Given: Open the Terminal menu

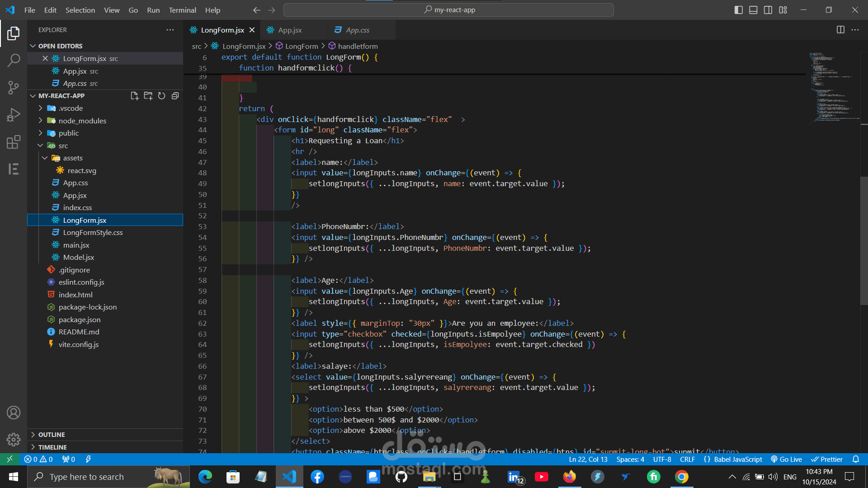Looking at the screenshot, I should pos(182,10).
